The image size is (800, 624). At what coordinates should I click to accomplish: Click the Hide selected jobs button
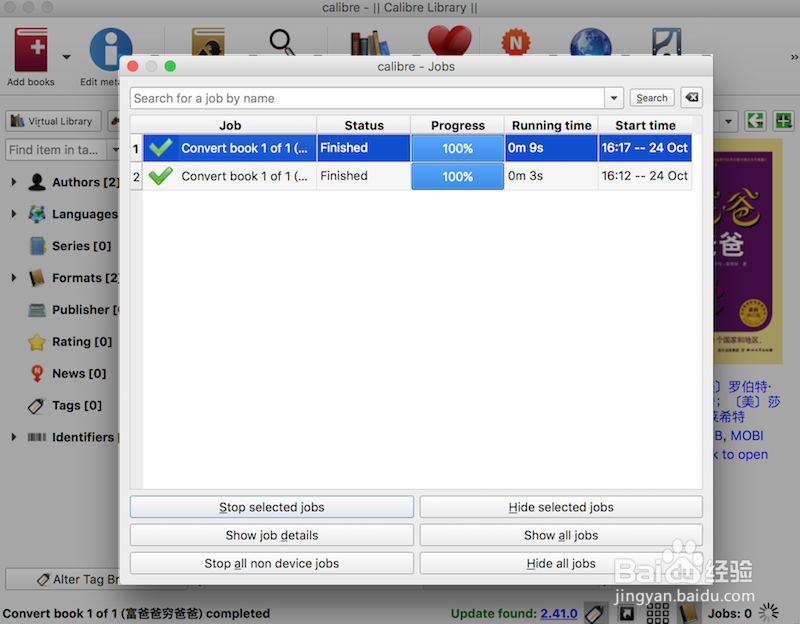coord(561,507)
